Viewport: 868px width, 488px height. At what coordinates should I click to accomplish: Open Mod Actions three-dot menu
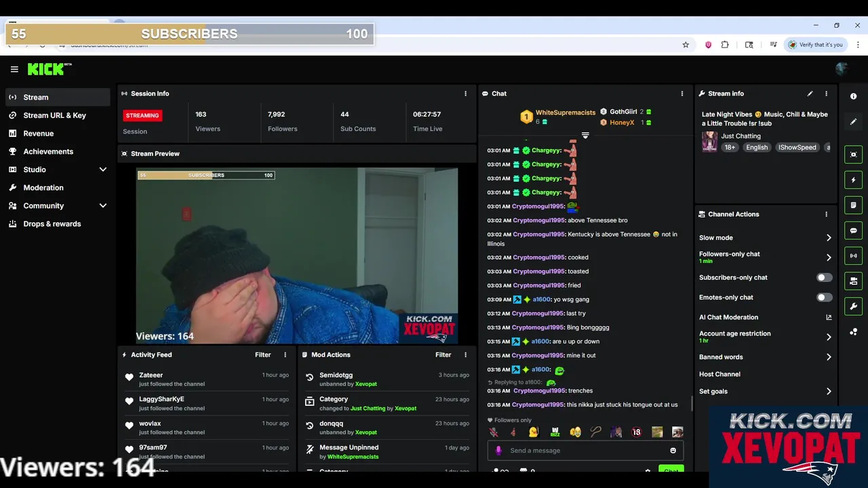click(465, 354)
